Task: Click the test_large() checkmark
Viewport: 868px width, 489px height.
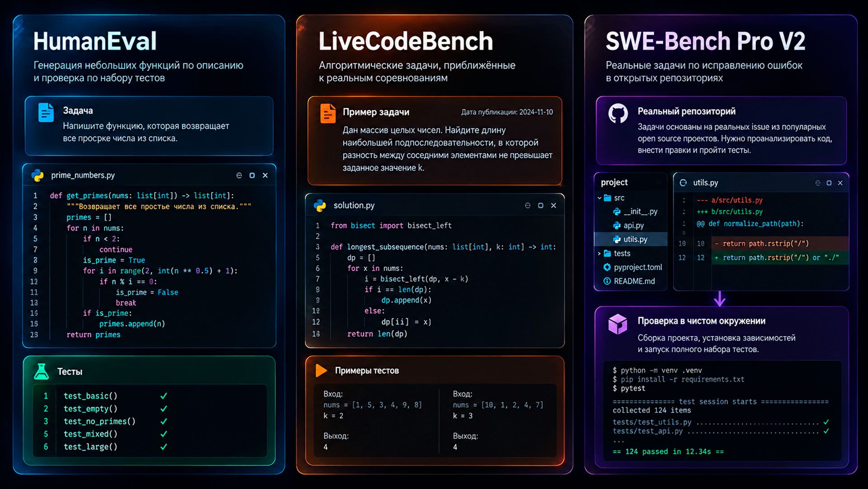Action: click(164, 446)
